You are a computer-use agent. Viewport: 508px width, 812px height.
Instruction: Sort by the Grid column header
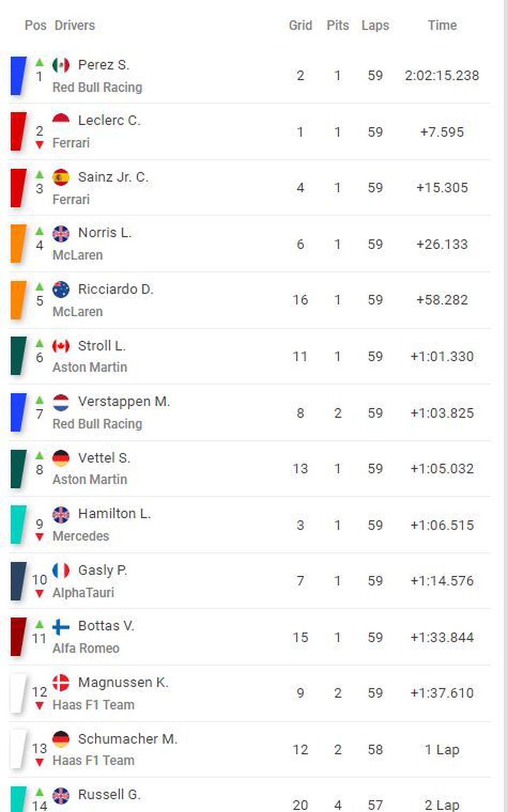[300, 25]
